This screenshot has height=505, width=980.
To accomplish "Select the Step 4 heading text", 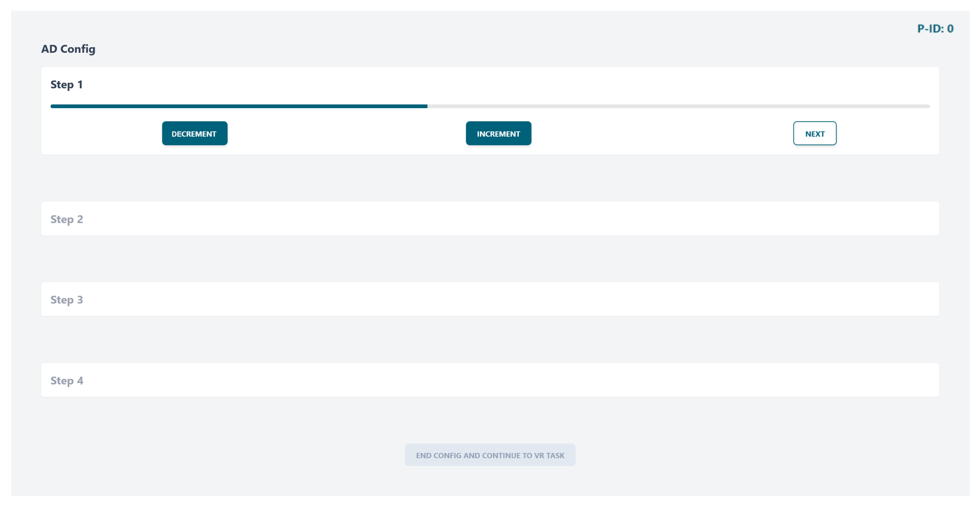I will pos(67,380).
